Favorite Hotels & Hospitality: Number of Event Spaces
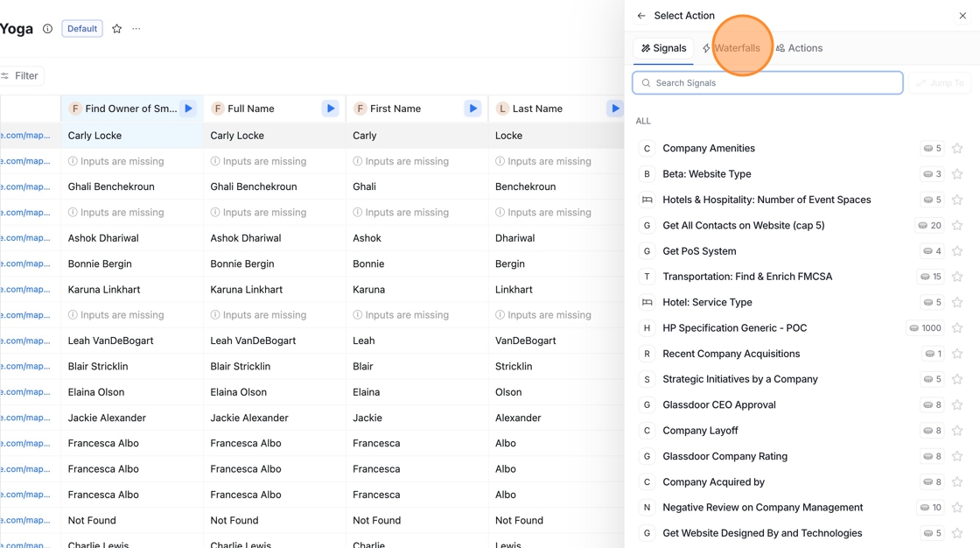 (x=957, y=200)
